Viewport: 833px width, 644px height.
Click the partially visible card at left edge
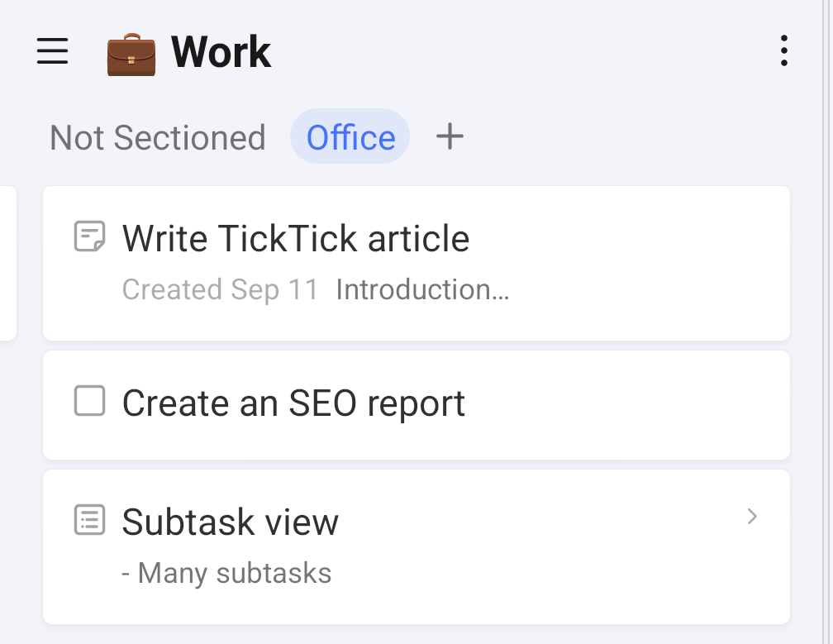coord(7,263)
